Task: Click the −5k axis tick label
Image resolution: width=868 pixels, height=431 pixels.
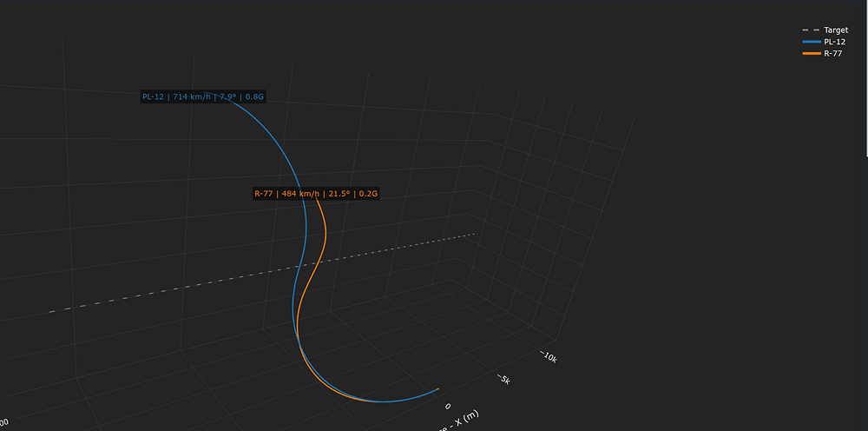Action: click(x=503, y=380)
